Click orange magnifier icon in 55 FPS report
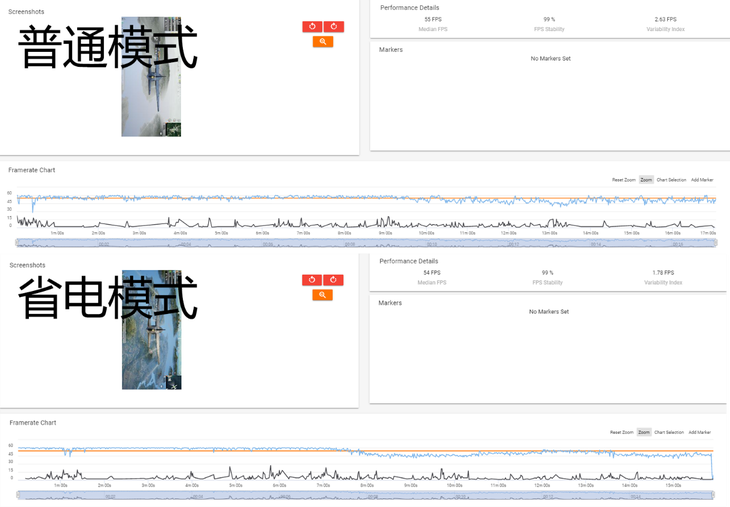The image size is (730, 507). 323,42
